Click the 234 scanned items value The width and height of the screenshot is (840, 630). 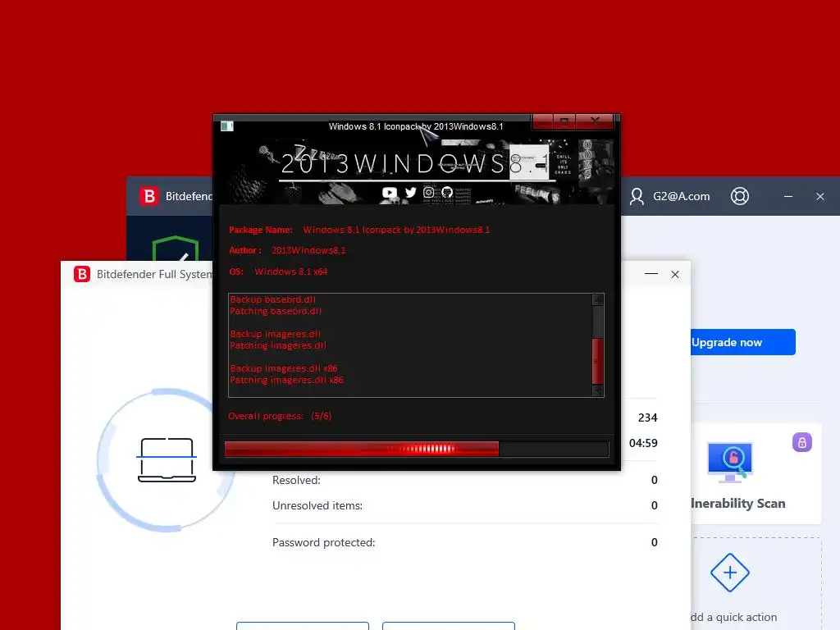pos(647,418)
